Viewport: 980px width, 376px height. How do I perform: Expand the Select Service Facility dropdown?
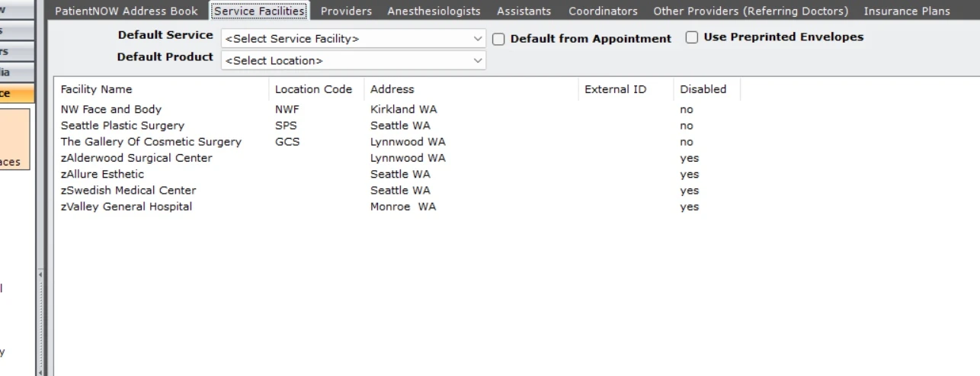(354, 39)
